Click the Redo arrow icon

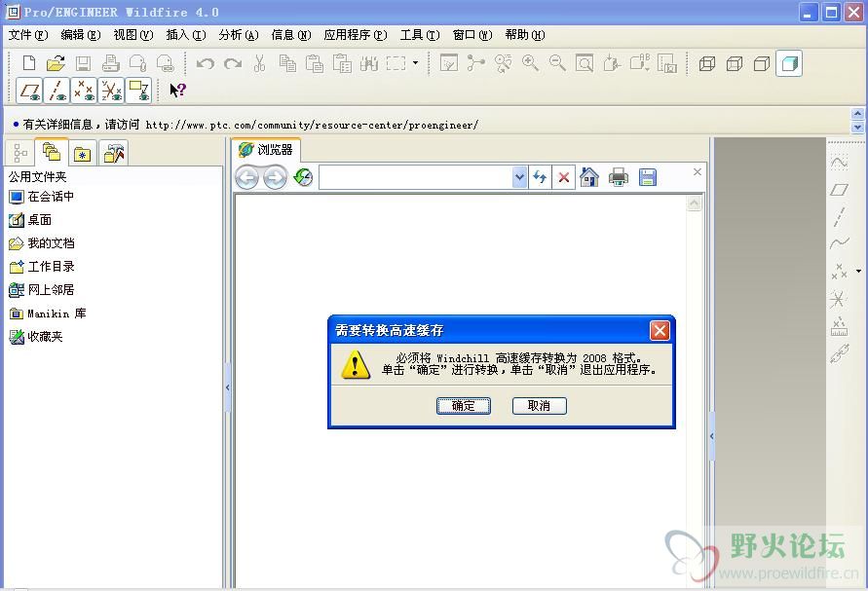(233, 63)
